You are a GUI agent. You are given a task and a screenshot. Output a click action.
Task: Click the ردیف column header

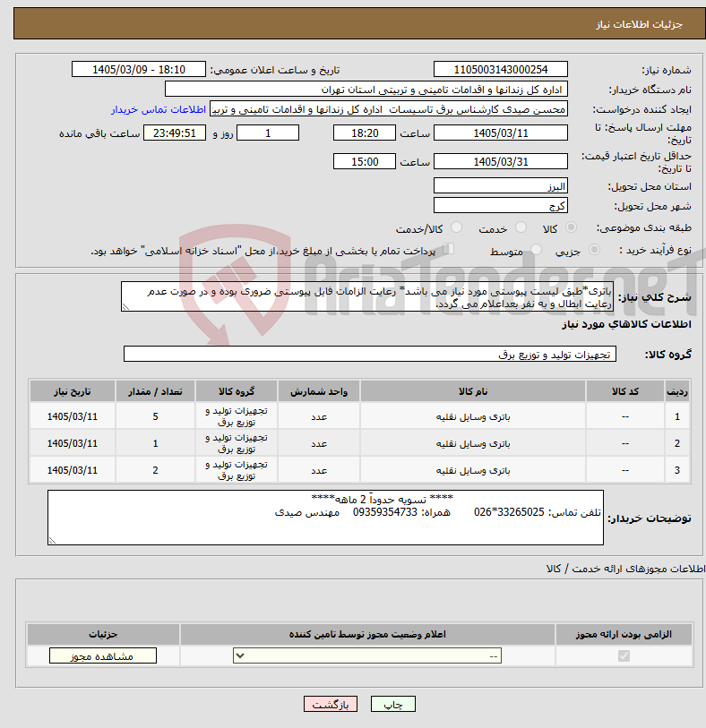tap(677, 391)
